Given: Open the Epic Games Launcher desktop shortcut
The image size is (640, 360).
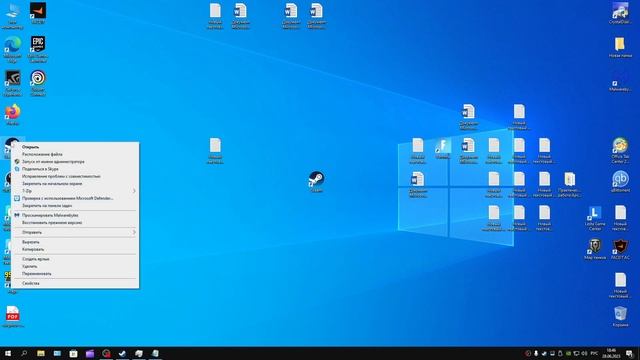Looking at the screenshot, I should pyautogui.click(x=38, y=49).
